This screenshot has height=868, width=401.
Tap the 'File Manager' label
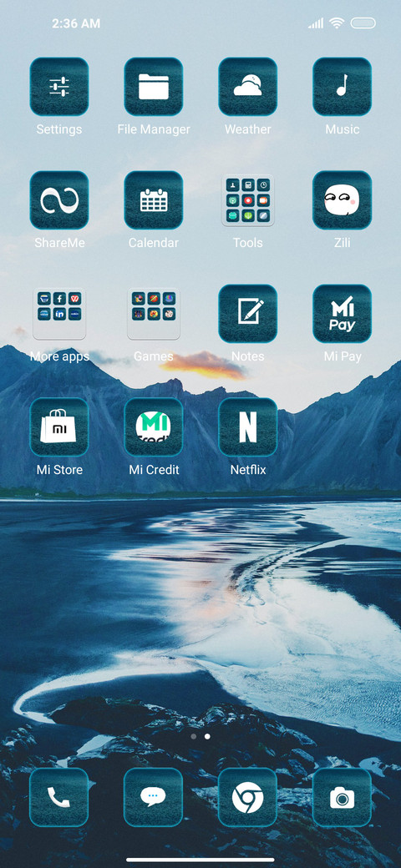[154, 129]
